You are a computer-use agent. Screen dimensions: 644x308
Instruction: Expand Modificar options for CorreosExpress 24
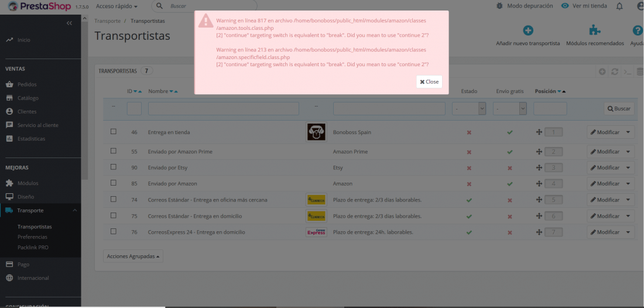pyautogui.click(x=629, y=232)
